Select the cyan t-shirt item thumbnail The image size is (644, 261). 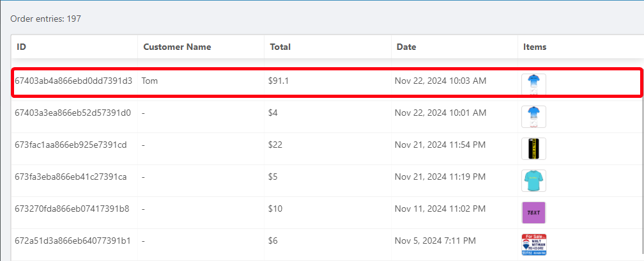tap(533, 180)
